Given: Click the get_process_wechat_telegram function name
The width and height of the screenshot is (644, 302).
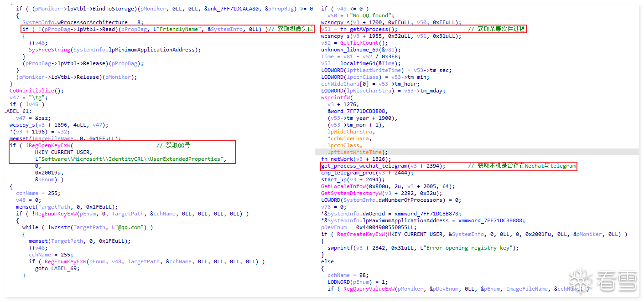Looking at the screenshot, I should [364, 166].
